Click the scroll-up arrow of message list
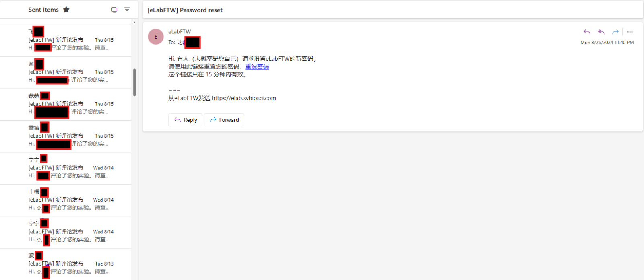This screenshot has height=280, width=644. pyautogui.click(x=134, y=22)
